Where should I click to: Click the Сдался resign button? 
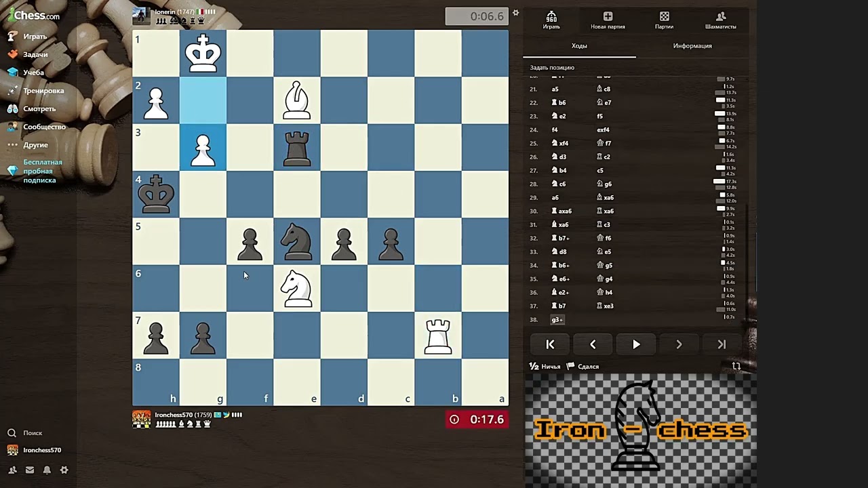[583, 367]
